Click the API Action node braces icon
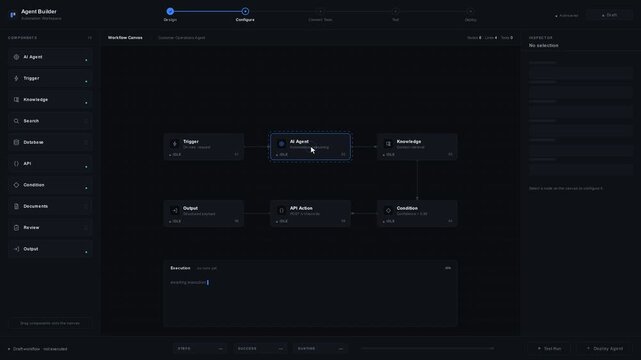This screenshot has height=360, width=641. click(281, 210)
